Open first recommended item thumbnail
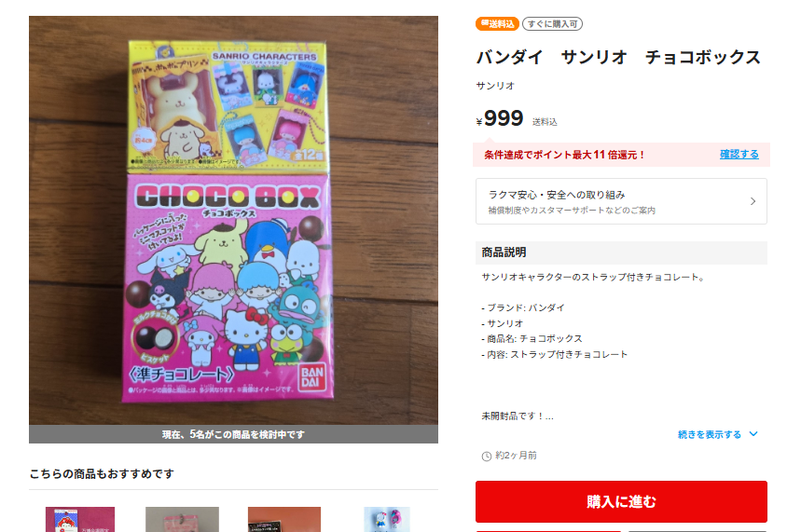This screenshot has height=532, width=801. tap(80, 519)
